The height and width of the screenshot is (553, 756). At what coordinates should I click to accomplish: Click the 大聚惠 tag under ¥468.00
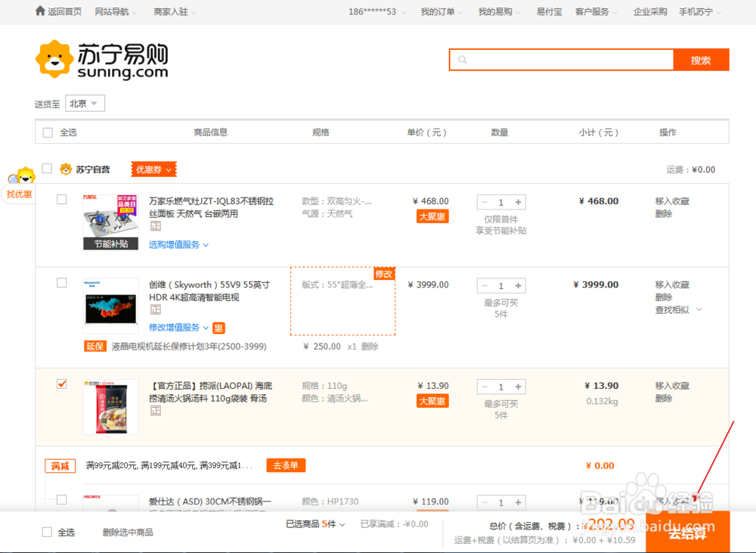point(432,216)
